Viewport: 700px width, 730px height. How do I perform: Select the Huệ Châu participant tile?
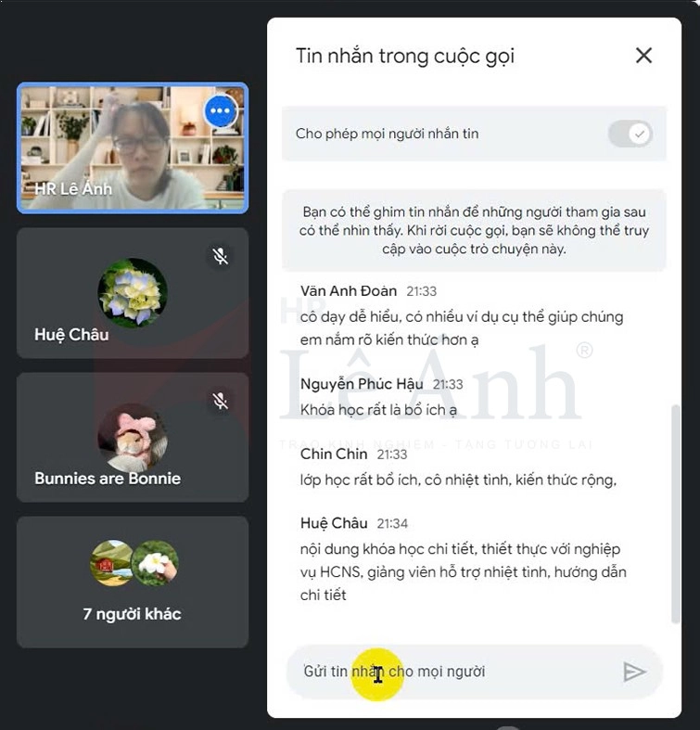(x=133, y=293)
